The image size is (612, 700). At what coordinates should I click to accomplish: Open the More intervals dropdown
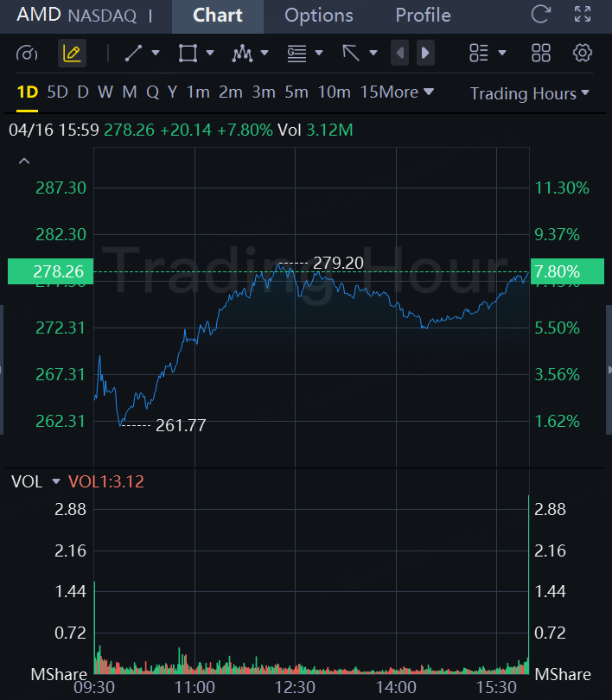click(x=405, y=92)
